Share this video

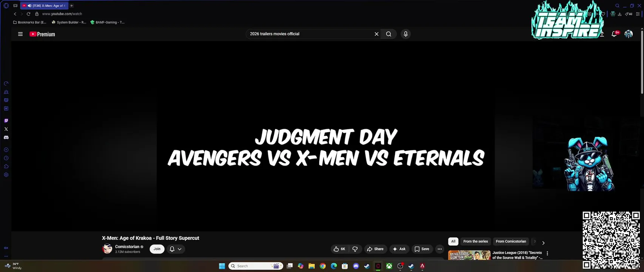375,249
